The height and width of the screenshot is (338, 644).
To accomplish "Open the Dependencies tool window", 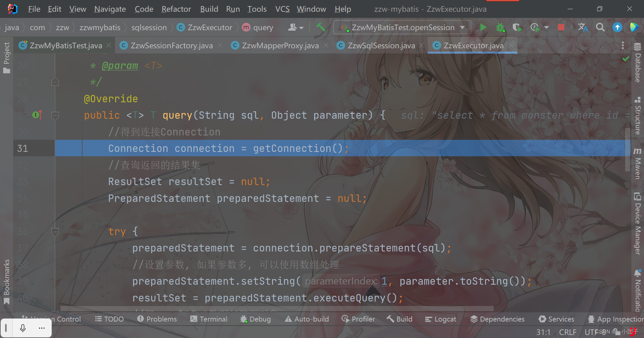I will click(497, 319).
